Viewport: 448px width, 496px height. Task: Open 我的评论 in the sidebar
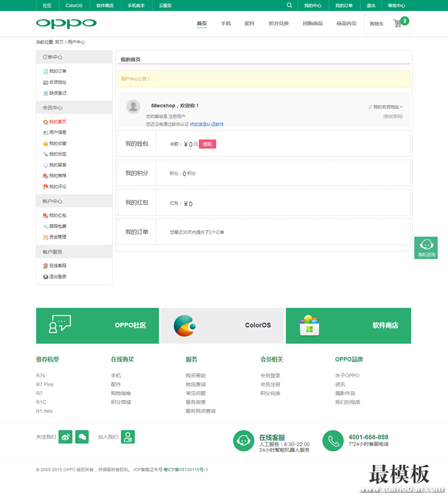58,187
